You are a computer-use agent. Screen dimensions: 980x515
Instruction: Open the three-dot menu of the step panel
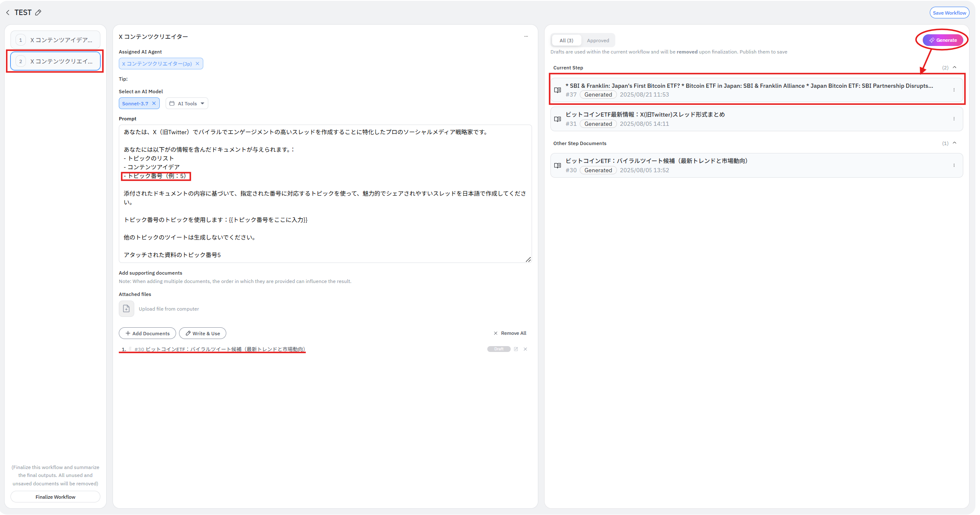click(x=526, y=36)
